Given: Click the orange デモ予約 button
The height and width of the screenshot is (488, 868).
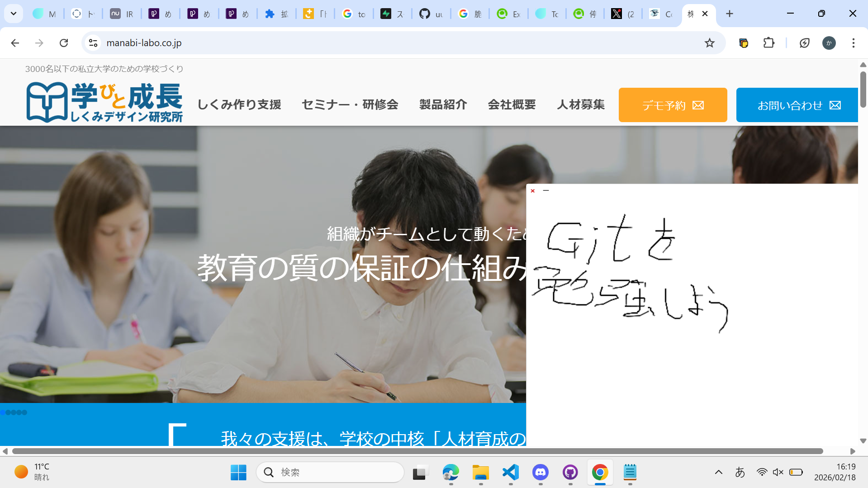Looking at the screenshot, I should click(673, 105).
